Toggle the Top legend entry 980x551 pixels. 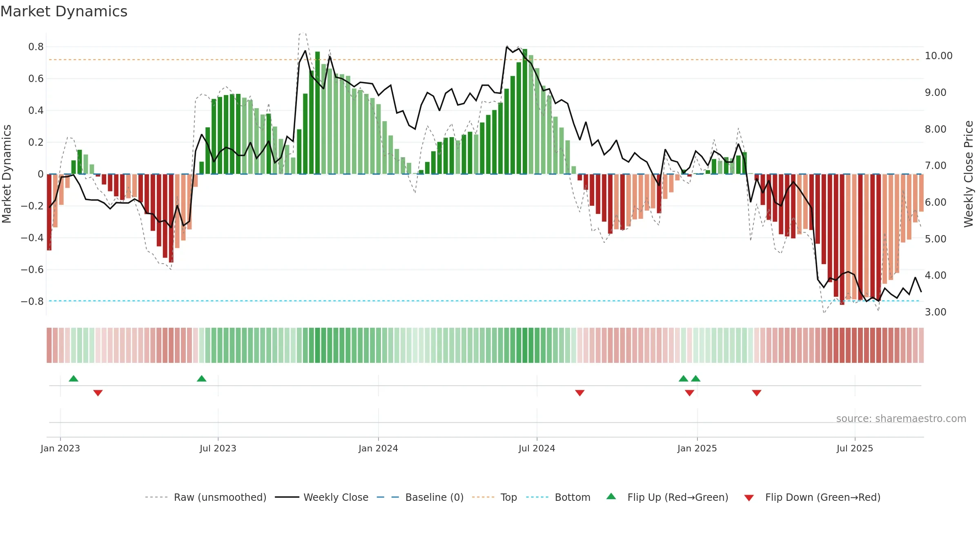coord(509,497)
